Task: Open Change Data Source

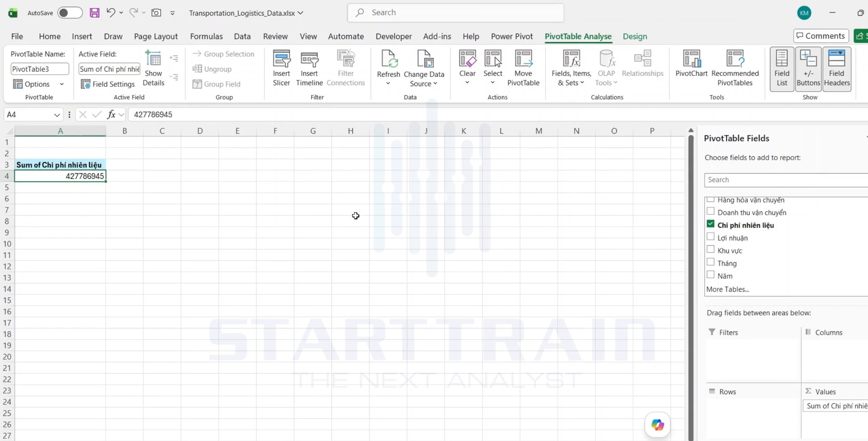Action: click(424, 68)
